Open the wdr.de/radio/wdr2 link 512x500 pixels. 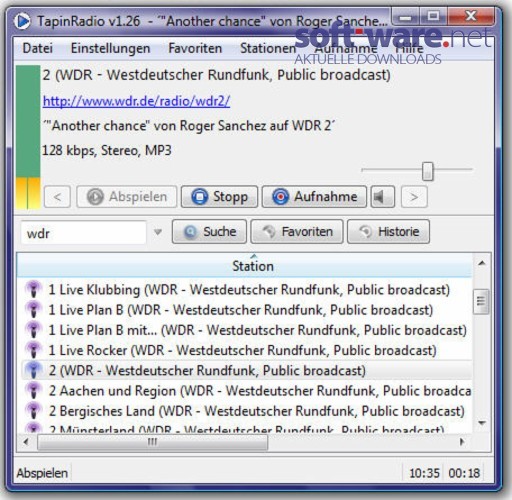pos(136,101)
